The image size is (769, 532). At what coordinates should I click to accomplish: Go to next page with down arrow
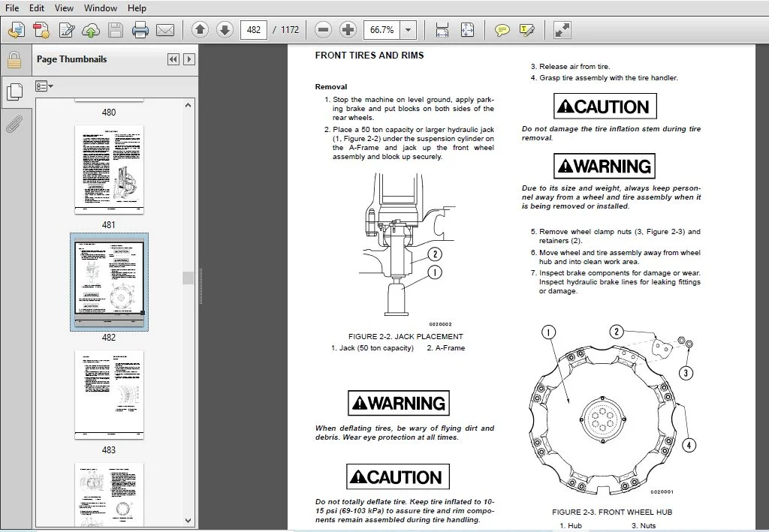point(225,30)
